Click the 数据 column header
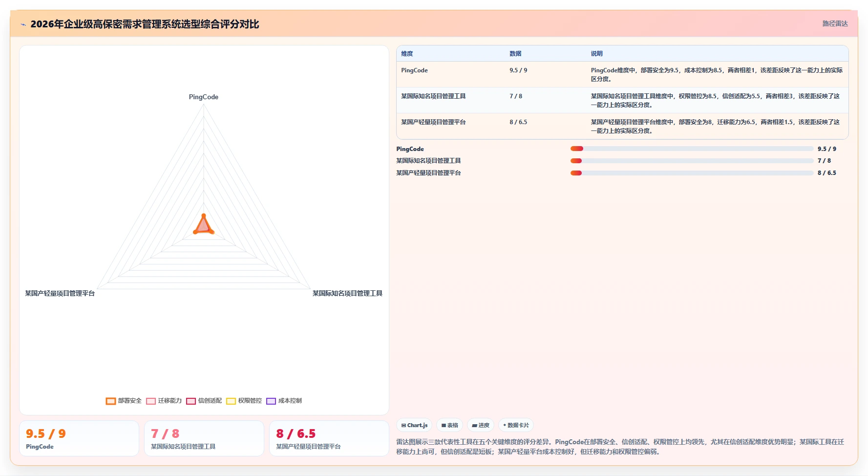The image size is (868, 476). point(515,54)
